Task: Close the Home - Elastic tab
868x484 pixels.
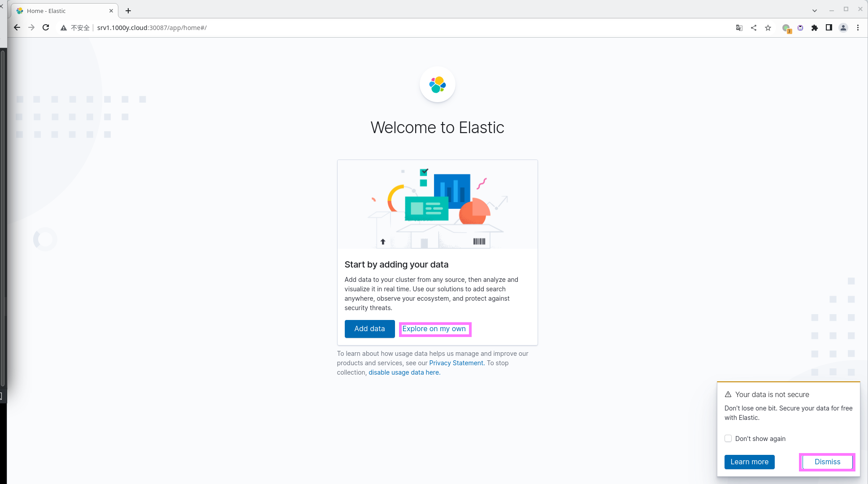Action: [x=111, y=11]
